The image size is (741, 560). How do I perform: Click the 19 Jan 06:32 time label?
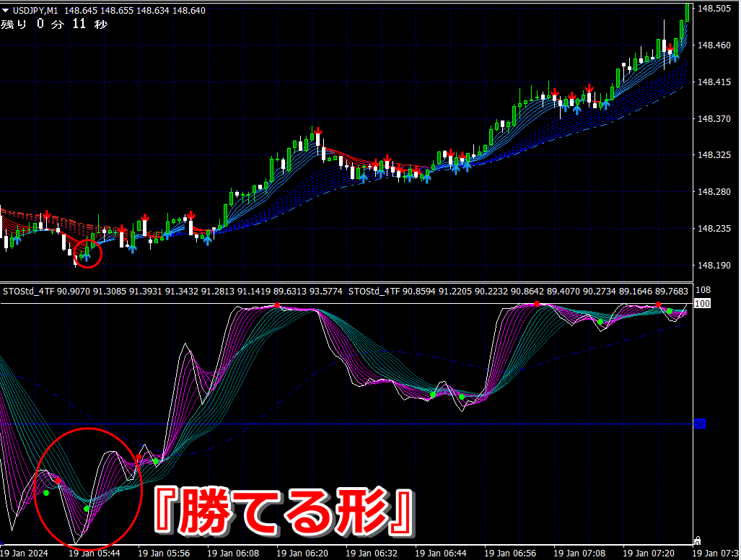click(x=372, y=553)
